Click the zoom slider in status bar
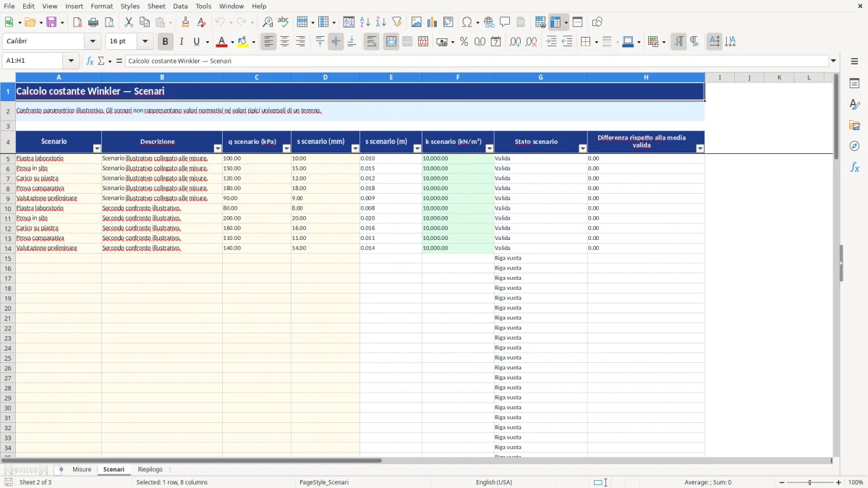Screen dimensions: 868x488 810,482
